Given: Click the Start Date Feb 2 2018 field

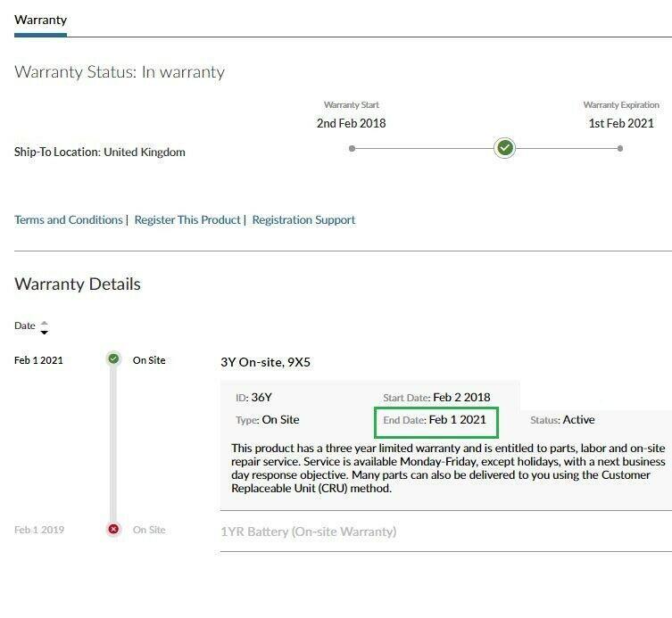Looking at the screenshot, I should tap(436, 398).
